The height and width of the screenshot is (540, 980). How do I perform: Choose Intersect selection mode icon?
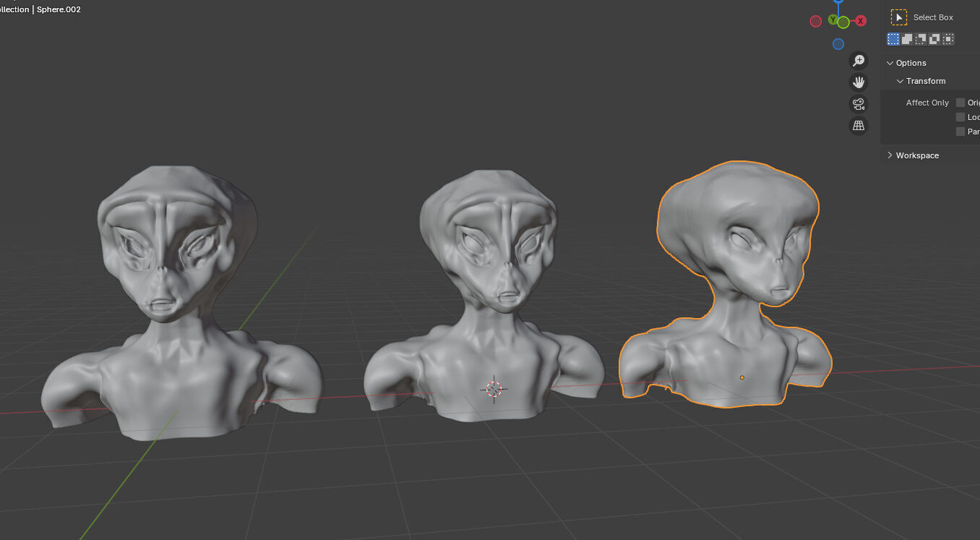948,39
